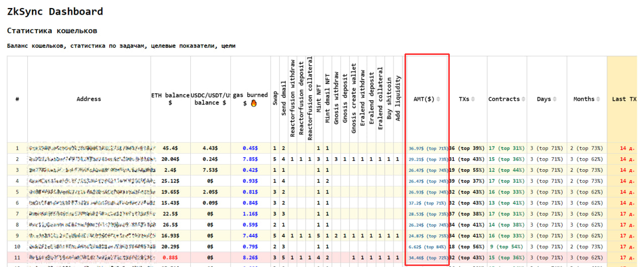Toggle sorting icon in Contracts column

pos(523,99)
